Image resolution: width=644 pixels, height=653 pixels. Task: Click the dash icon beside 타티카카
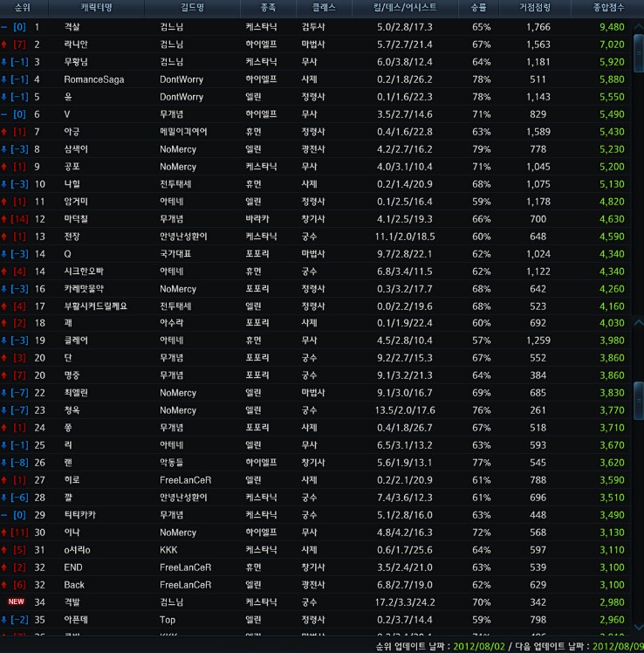tap(5, 515)
